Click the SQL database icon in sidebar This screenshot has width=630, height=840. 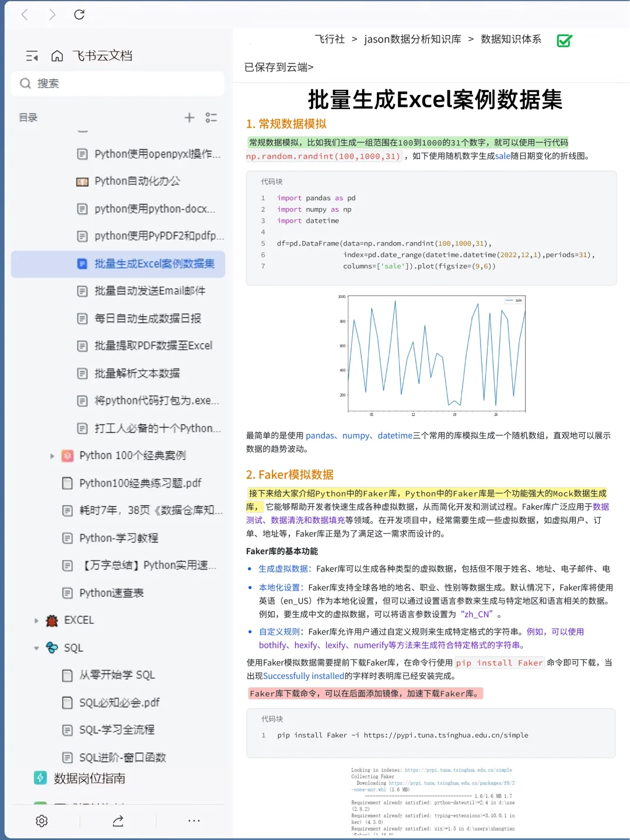pos(50,647)
